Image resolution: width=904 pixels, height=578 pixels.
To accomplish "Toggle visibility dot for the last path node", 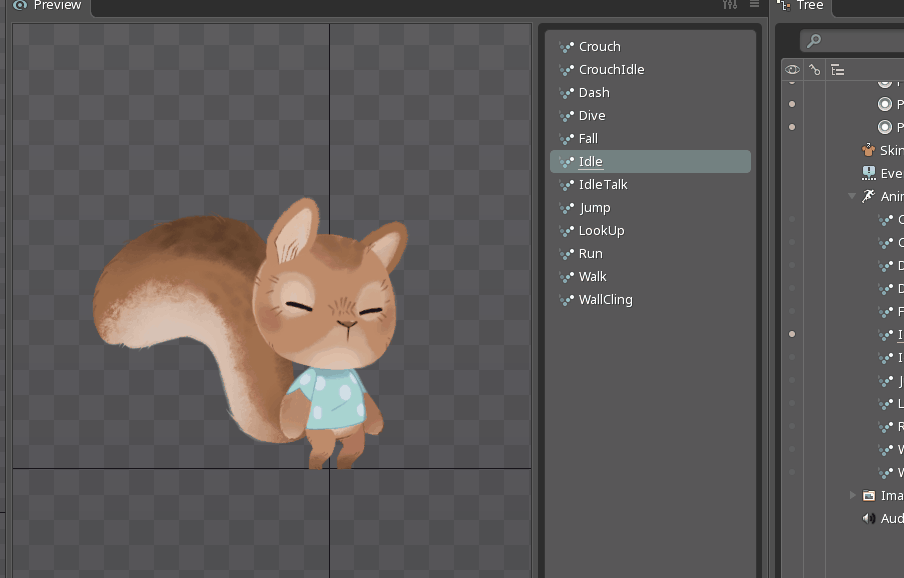I will [792, 127].
